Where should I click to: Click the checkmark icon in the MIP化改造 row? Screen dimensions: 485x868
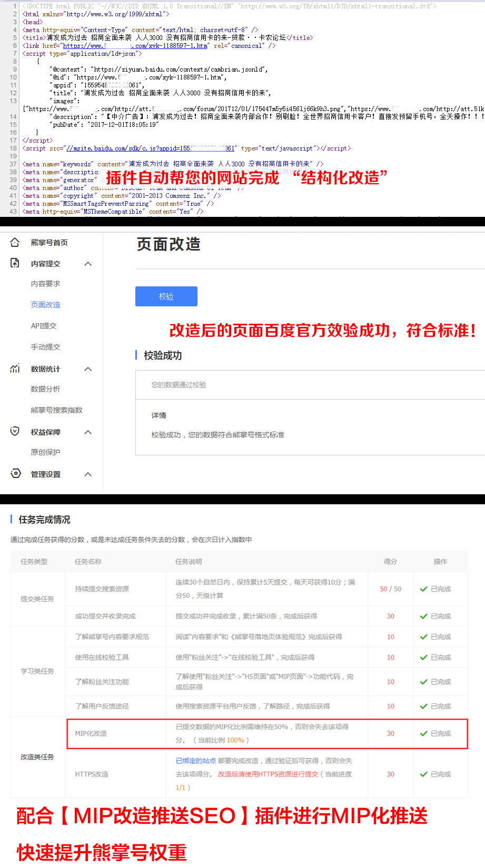point(423,733)
